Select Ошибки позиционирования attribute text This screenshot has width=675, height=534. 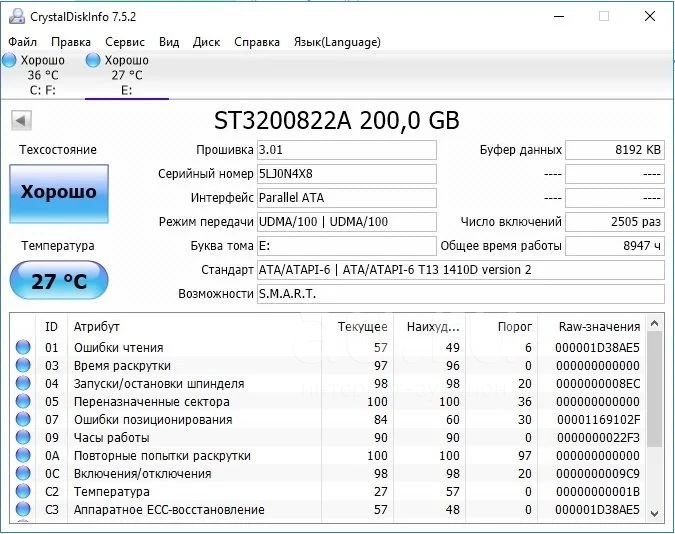tap(153, 419)
